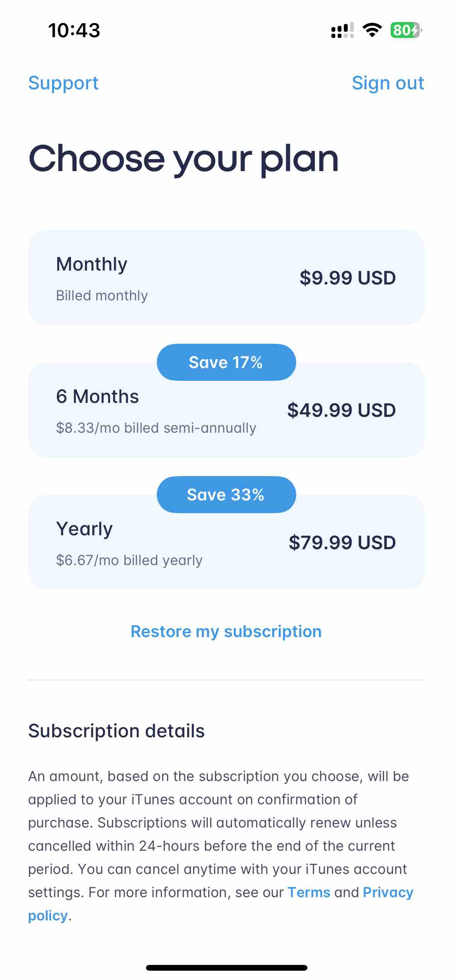Tap the cellular signal bars icon
This screenshot has width=453, height=980.
pos(342,30)
